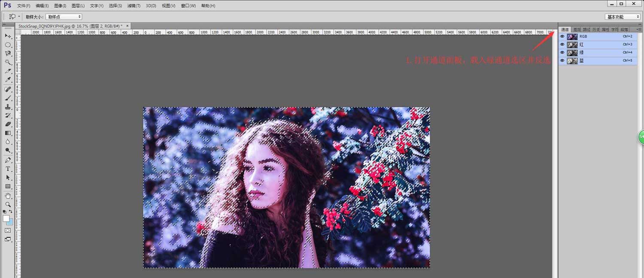Image resolution: width=644 pixels, height=278 pixels.
Task: Open 图层(L) menu
Action: click(x=78, y=6)
